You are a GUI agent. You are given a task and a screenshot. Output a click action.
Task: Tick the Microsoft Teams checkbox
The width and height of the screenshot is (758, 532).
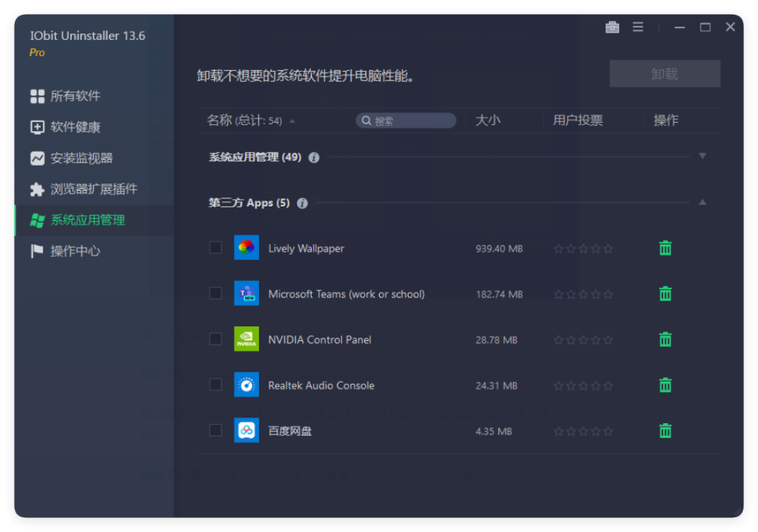point(215,294)
